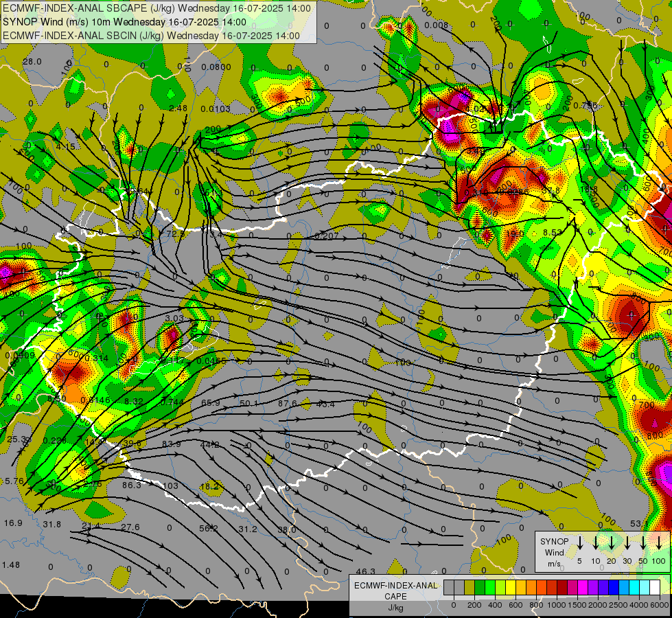Viewport: 672px width, 618px height.
Task: Select the olive CAPE color swatch
Action: [470, 587]
